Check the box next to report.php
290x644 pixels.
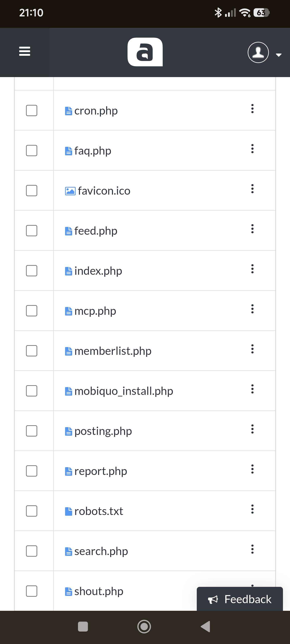click(x=32, y=471)
